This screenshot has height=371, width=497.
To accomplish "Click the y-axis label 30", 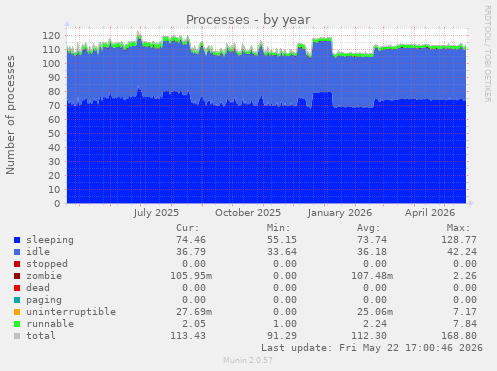I will 54,162.
